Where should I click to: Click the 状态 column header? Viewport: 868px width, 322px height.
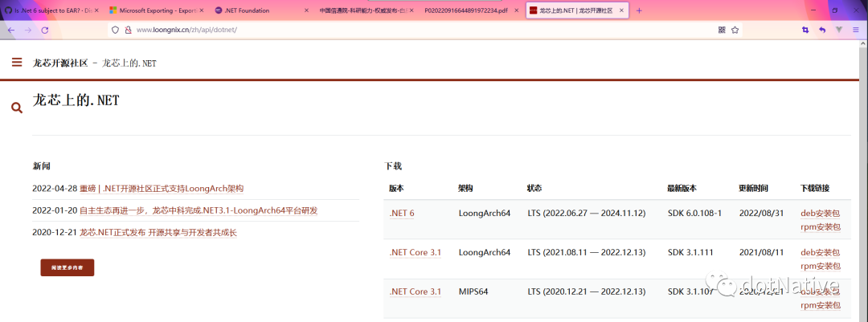click(x=534, y=189)
